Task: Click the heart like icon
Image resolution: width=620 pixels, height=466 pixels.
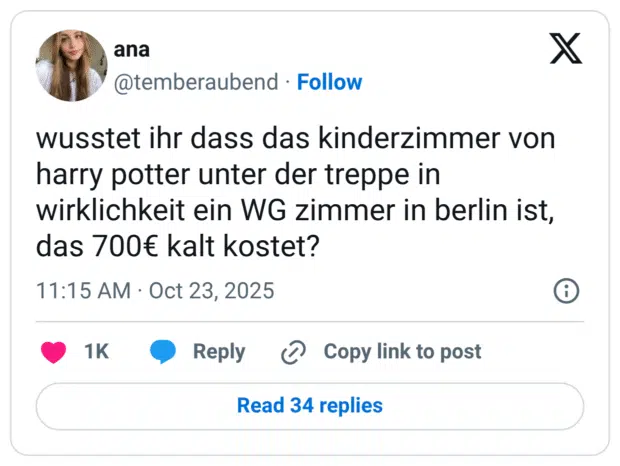Action: tap(53, 352)
